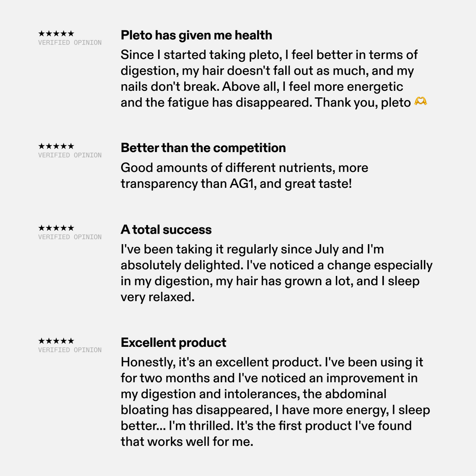Click the "A total success" heading
Image resolution: width=476 pixels, height=476 pixels.
coord(166,230)
